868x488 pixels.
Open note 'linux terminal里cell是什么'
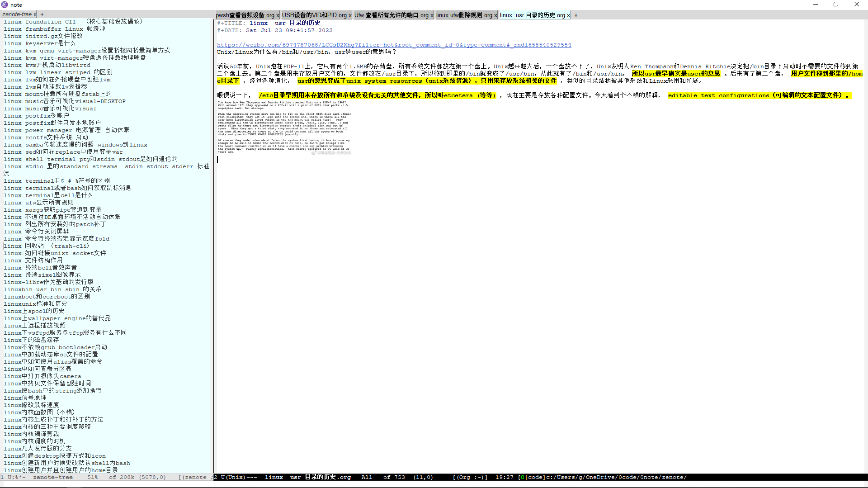[x=48, y=195]
